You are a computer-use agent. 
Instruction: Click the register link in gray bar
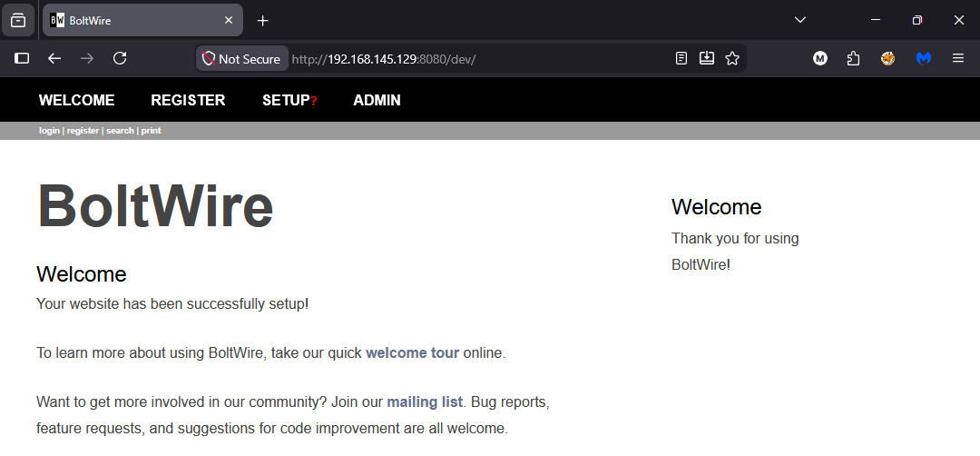coord(83,131)
